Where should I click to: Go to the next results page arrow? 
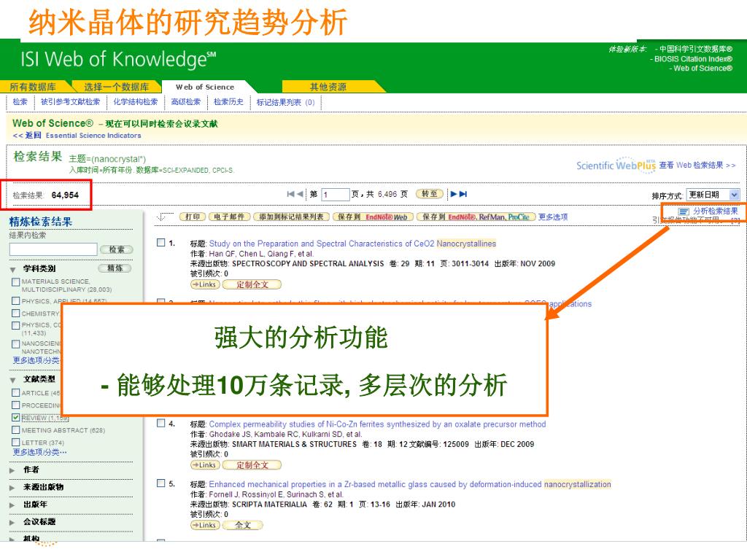(x=454, y=194)
